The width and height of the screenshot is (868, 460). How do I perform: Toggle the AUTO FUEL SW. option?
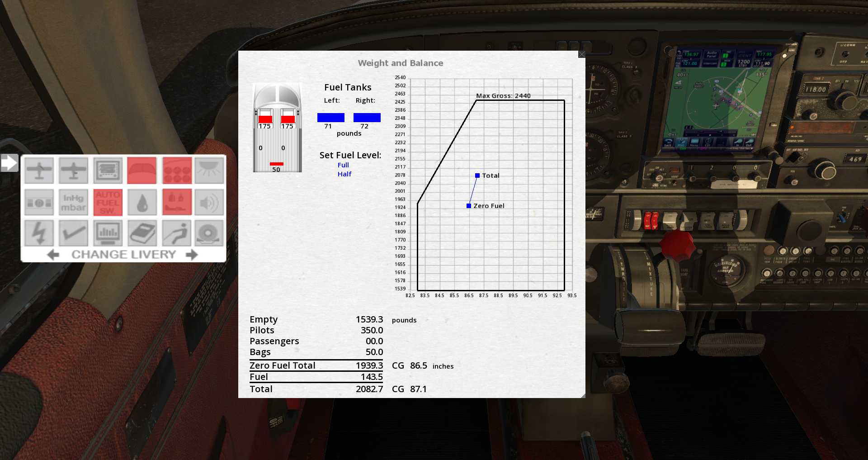tap(108, 202)
